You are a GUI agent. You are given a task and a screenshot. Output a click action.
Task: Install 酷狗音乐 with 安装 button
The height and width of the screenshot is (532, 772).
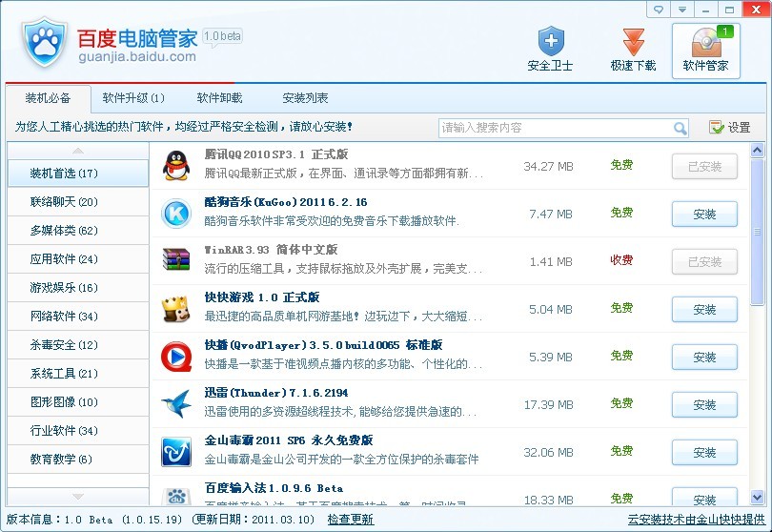click(x=704, y=215)
